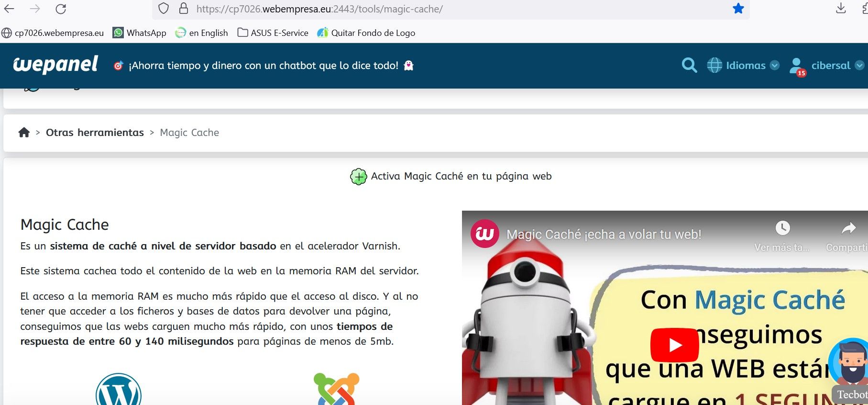The height and width of the screenshot is (405, 868).
Task: Click the WordPress logo icon
Action: tap(119, 390)
